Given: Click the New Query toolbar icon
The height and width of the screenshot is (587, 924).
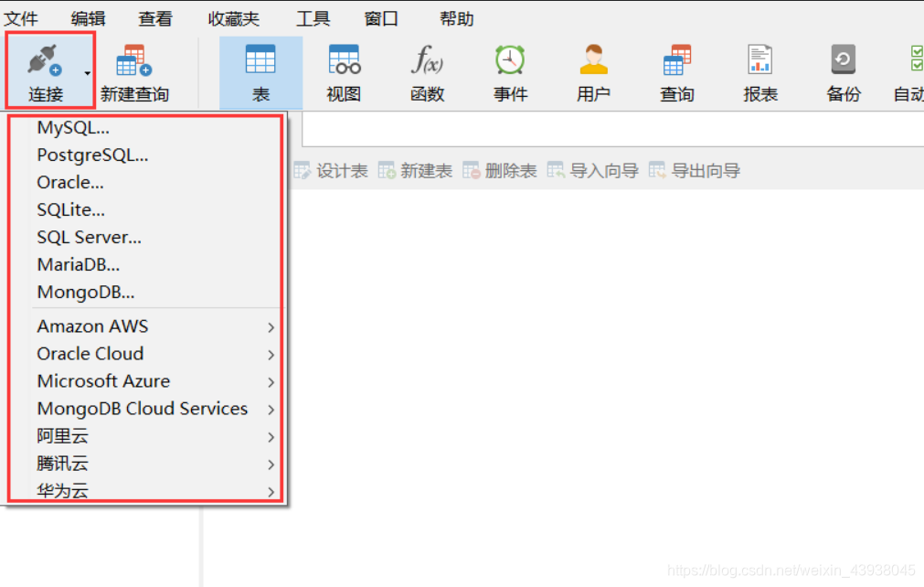Looking at the screenshot, I should [134, 60].
